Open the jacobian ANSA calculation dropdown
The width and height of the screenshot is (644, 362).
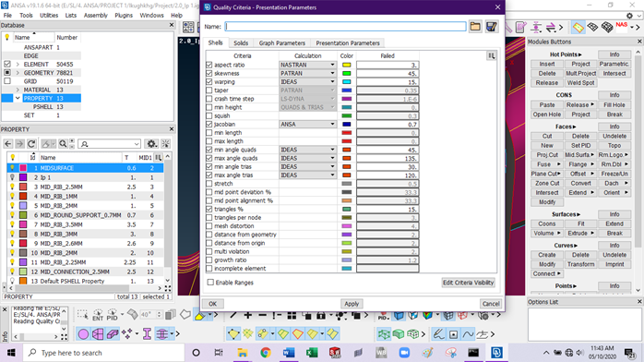pyautogui.click(x=307, y=124)
